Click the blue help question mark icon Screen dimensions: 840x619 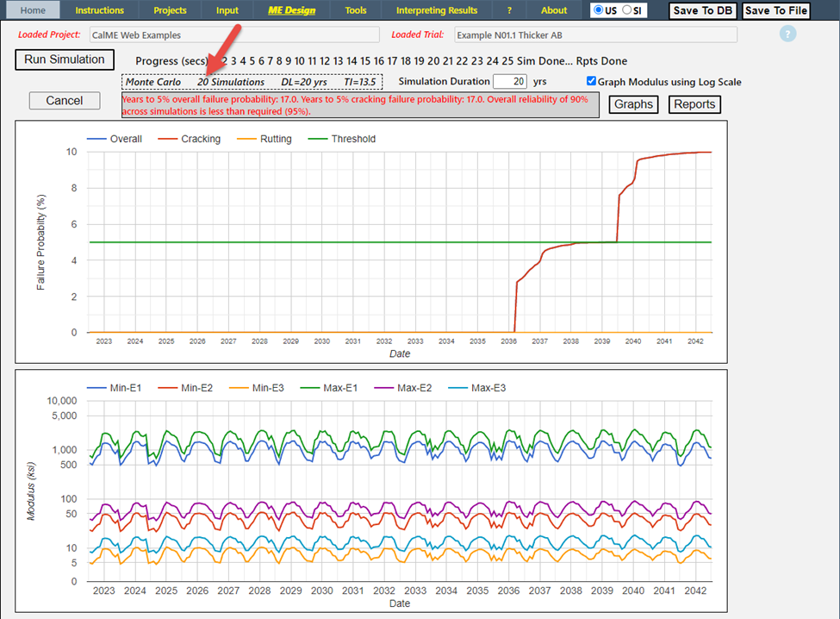(787, 34)
